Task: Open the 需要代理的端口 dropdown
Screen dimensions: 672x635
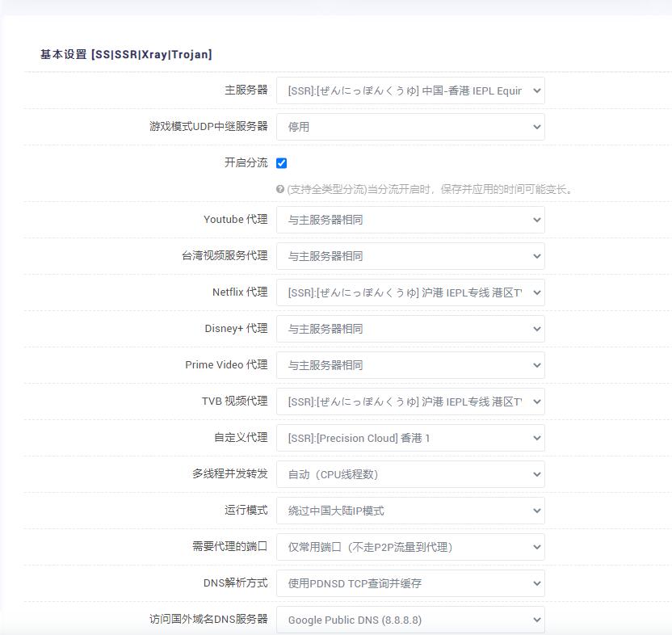Action: tap(410, 547)
